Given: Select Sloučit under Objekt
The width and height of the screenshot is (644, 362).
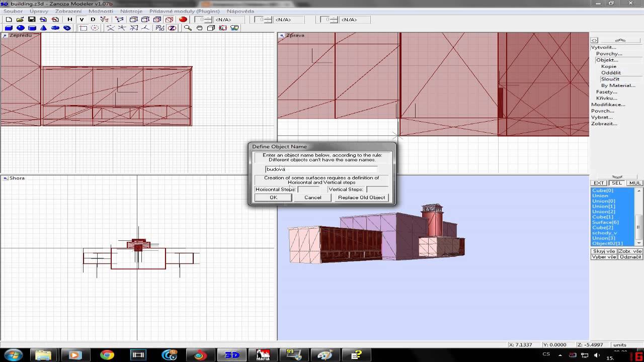Looking at the screenshot, I should 610,79.
